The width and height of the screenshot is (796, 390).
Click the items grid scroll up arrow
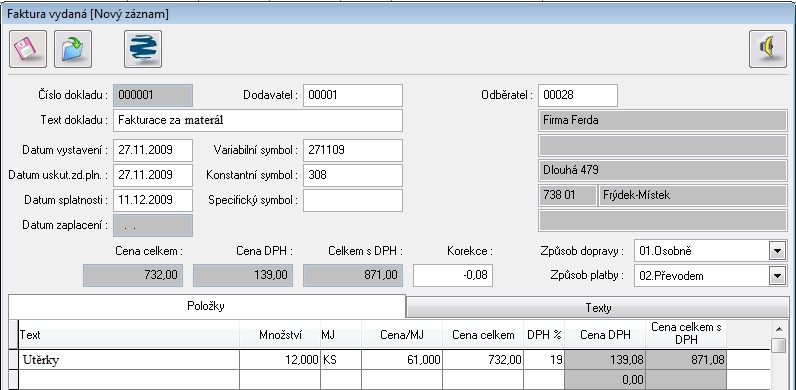point(779,328)
